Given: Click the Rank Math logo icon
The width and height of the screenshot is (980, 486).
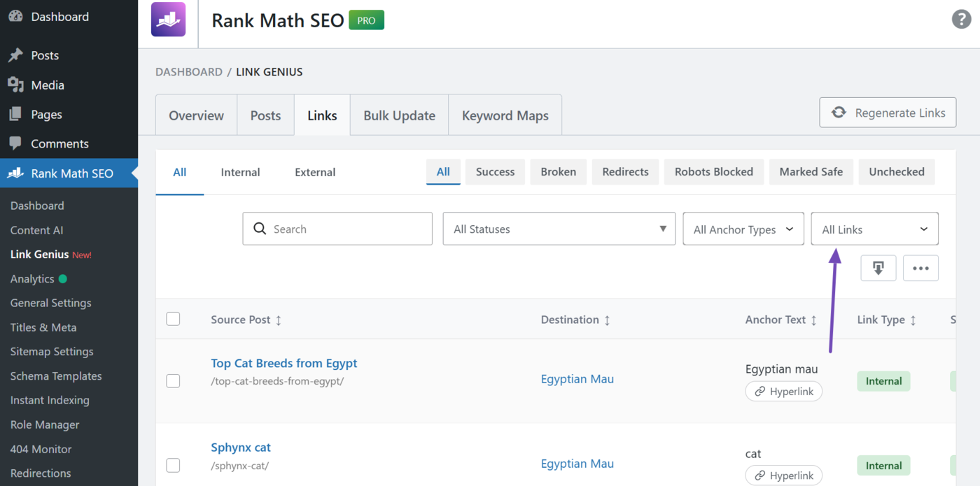Looking at the screenshot, I should 169,20.
